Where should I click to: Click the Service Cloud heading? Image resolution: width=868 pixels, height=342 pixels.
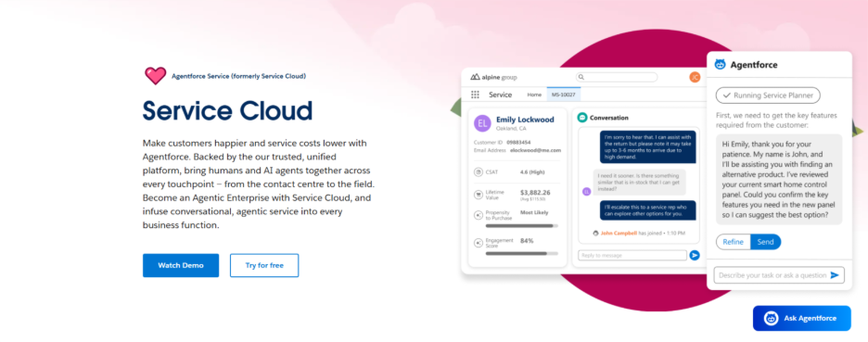pos(227,110)
